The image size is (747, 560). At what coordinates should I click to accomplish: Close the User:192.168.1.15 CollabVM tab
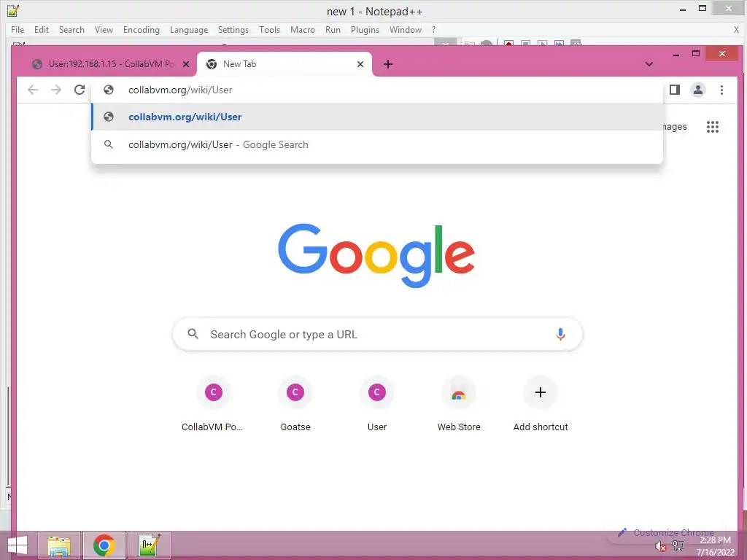(186, 64)
